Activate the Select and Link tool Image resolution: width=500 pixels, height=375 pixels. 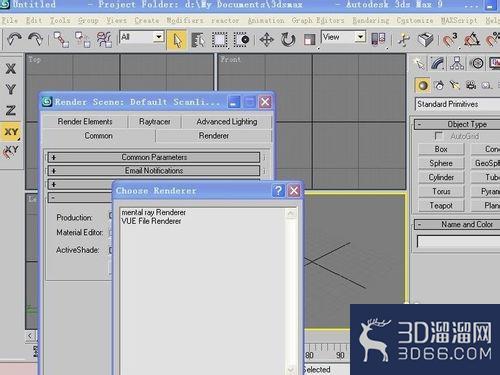[x=61, y=40]
